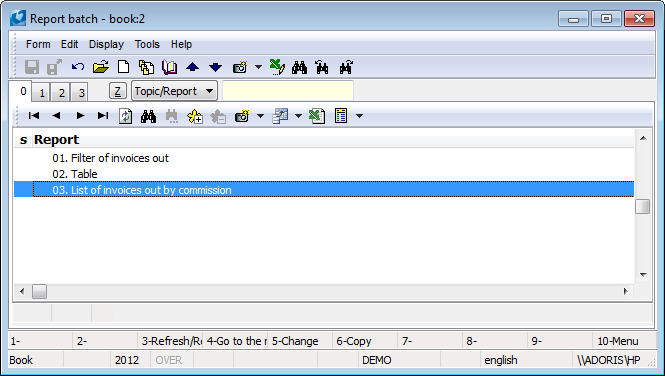Screen dimensions: 665x376
Task: Click the blue down arrow icon
Action: (215, 67)
